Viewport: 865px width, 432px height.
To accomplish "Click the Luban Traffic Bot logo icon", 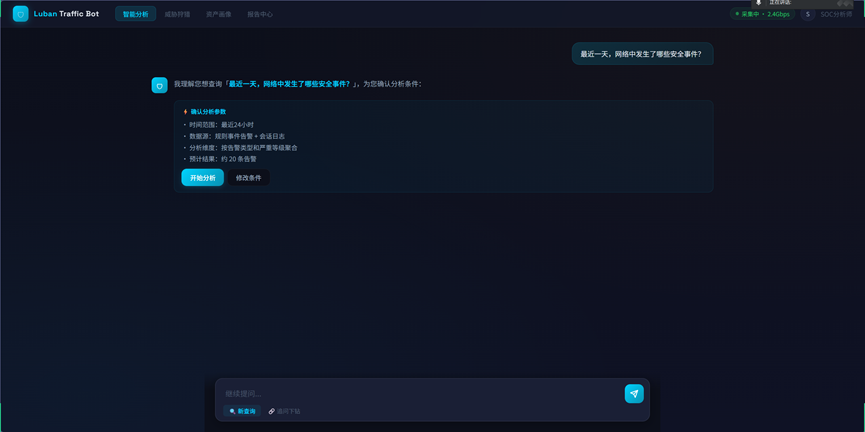I will (20, 14).
